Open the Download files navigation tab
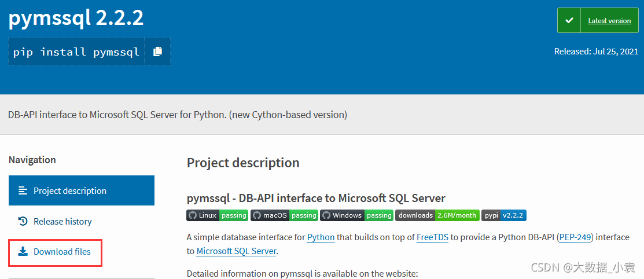This screenshot has height=279, width=644. point(55,251)
